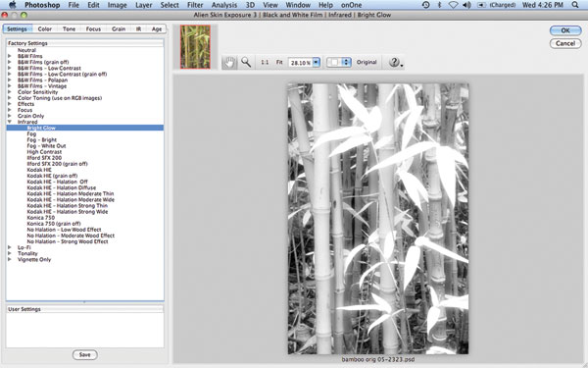Open the preview split view selector
Image resolution: width=588 pixels, height=368 pixels.
(x=339, y=63)
